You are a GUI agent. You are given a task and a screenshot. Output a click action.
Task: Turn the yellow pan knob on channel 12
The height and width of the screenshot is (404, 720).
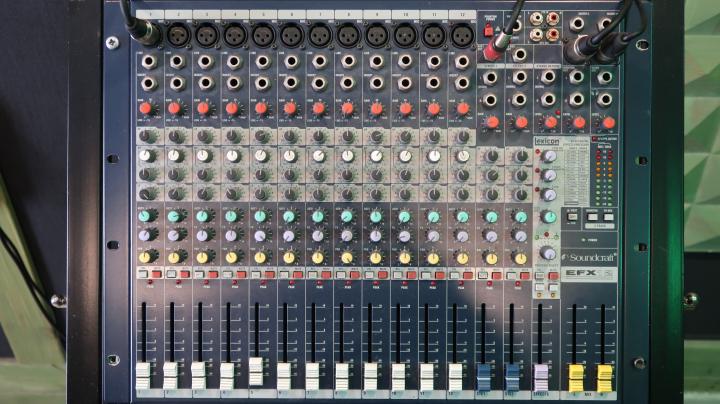462,258
